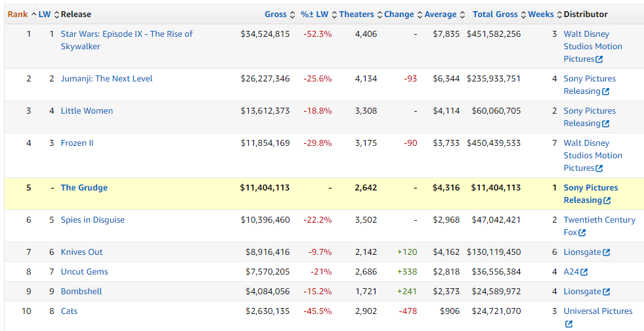Open Jumanji: The Next Level page
This screenshot has width=644, height=331.
pyautogui.click(x=106, y=79)
